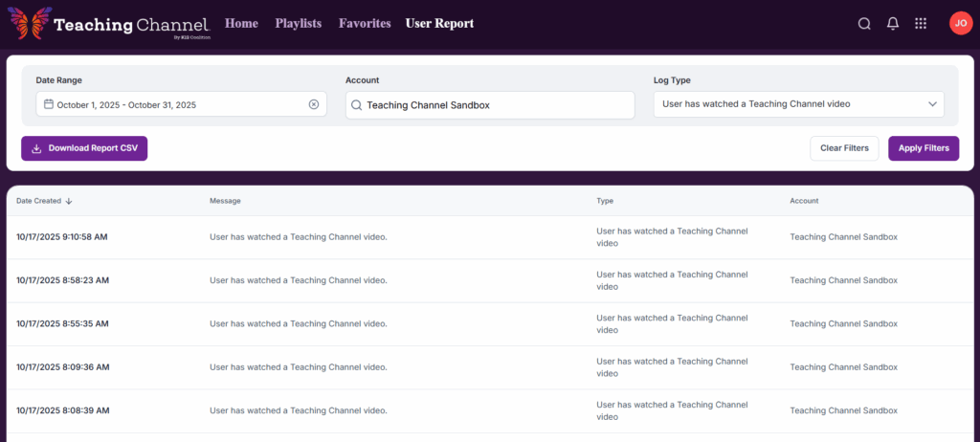Click the Message cell in the 8:09:36 AM row
The image size is (980, 442).
coord(299,367)
